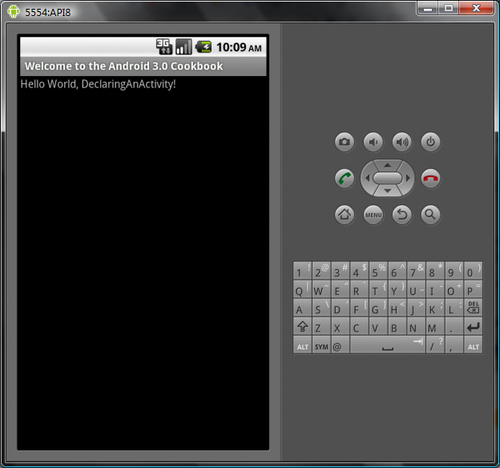Viewport: 500px width, 468px height.
Task: Click the search magnifier hardware button
Action: tap(431, 215)
